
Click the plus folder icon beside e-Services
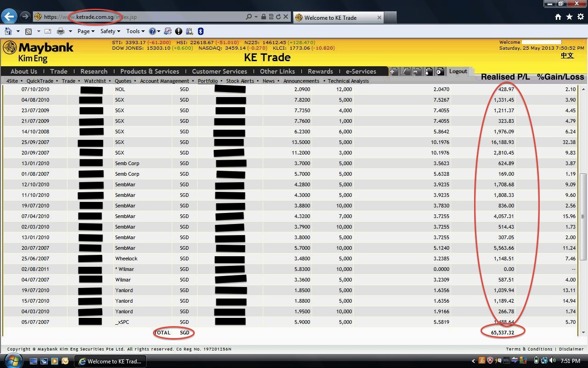point(394,71)
